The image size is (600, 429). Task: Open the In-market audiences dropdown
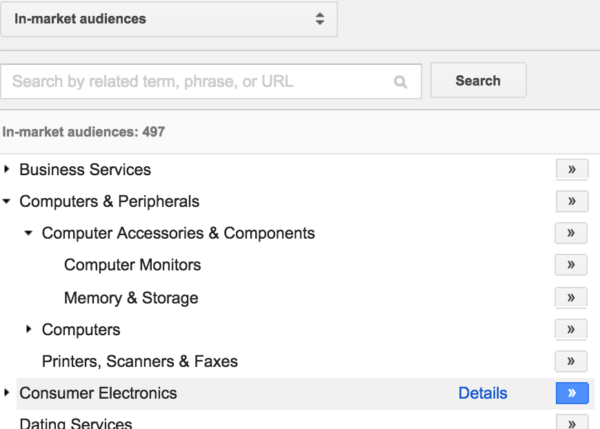pyautogui.click(x=169, y=19)
